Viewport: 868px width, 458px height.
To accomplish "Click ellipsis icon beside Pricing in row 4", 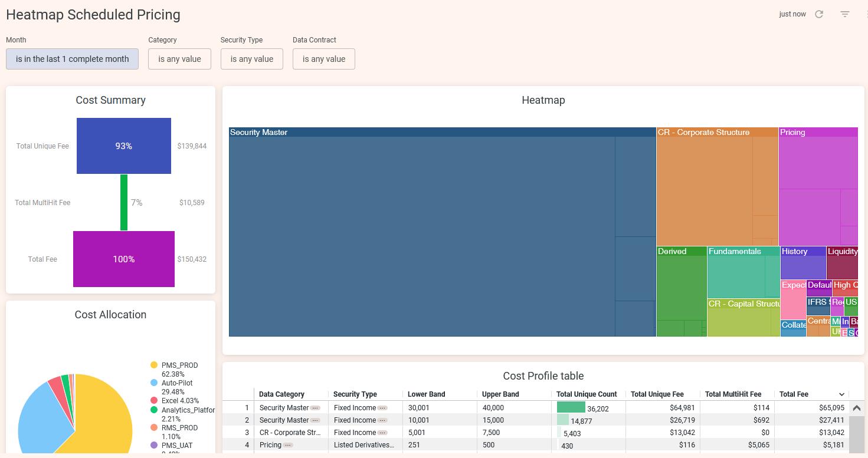I will tap(288, 445).
